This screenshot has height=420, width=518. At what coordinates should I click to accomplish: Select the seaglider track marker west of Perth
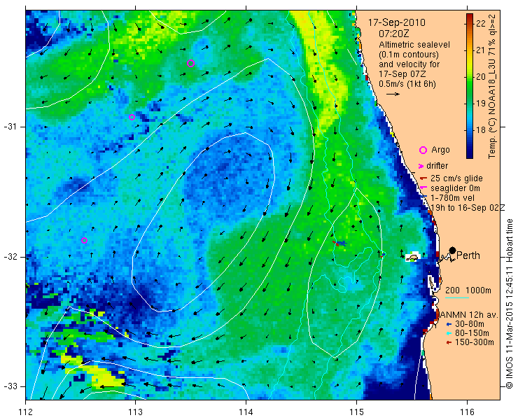tap(339, 244)
